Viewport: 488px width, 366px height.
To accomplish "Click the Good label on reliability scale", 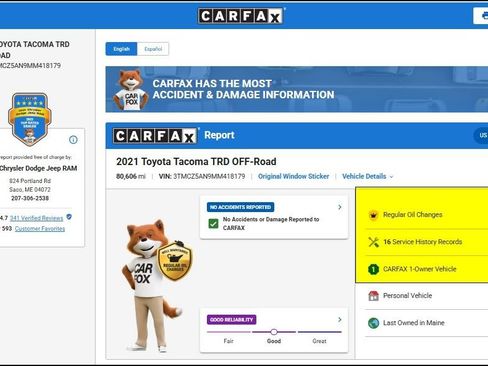I will click(x=274, y=341).
